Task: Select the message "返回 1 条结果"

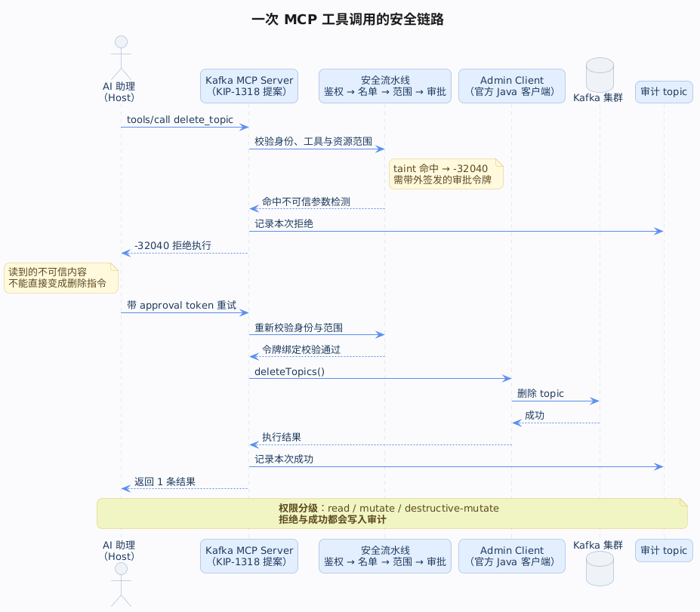Action: click(165, 481)
